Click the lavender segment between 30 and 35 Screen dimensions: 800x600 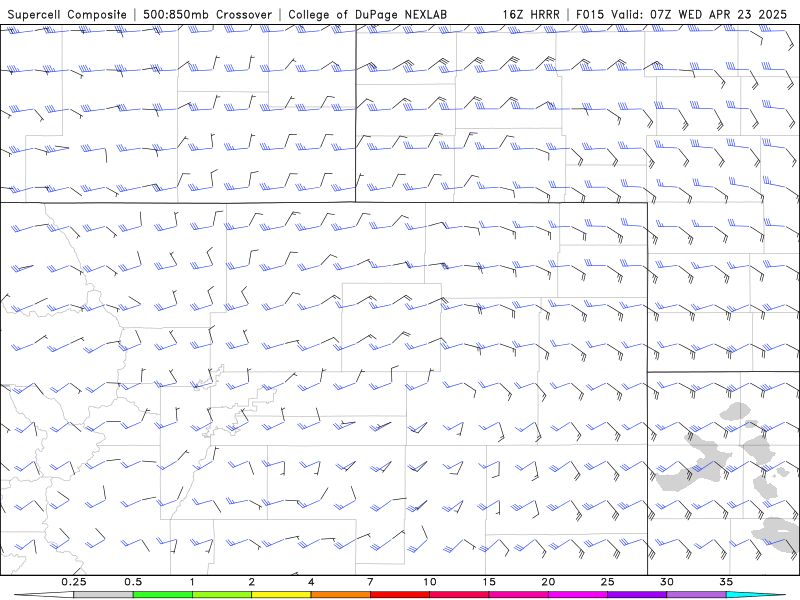point(696,595)
